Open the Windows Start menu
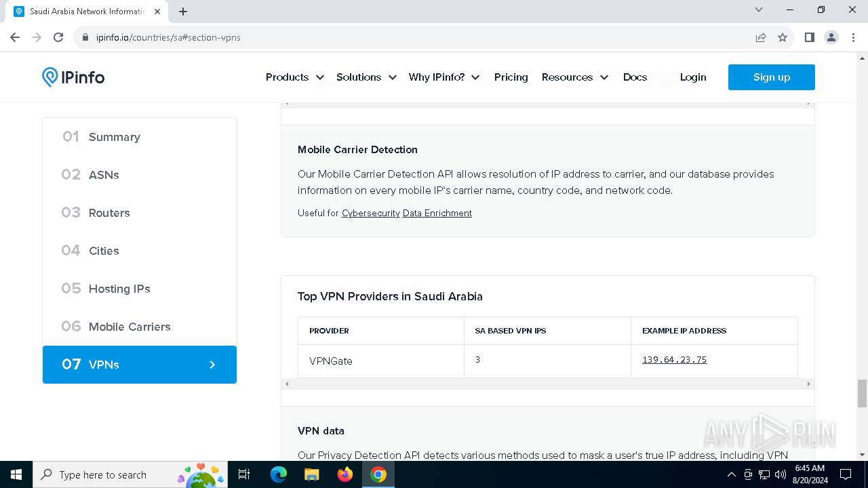The height and width of the screenshot is (488, 868). 16,474
